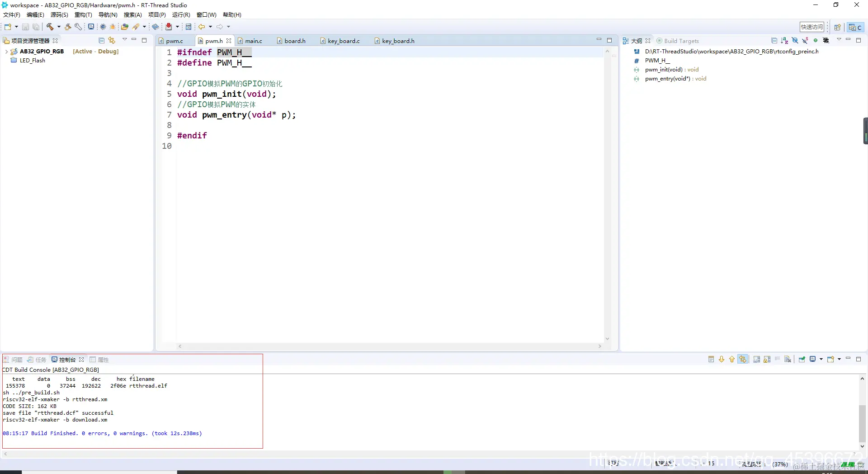Viewport: 868px width, 474px height.
Task: Select pwm_init(void) in outline
Action: 672,70
